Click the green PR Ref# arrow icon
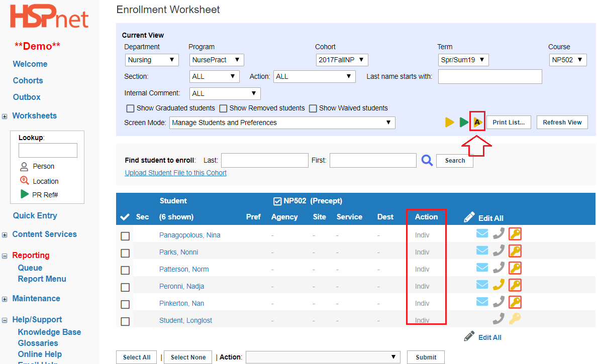The height and width of the screenshot is (364, 597). click(x=24, y=194)
